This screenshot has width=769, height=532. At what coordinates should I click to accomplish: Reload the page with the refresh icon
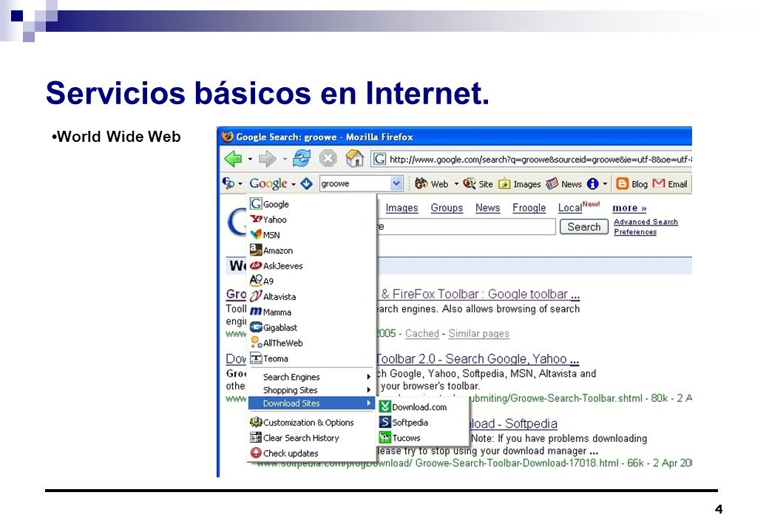(x=302, y=158)
